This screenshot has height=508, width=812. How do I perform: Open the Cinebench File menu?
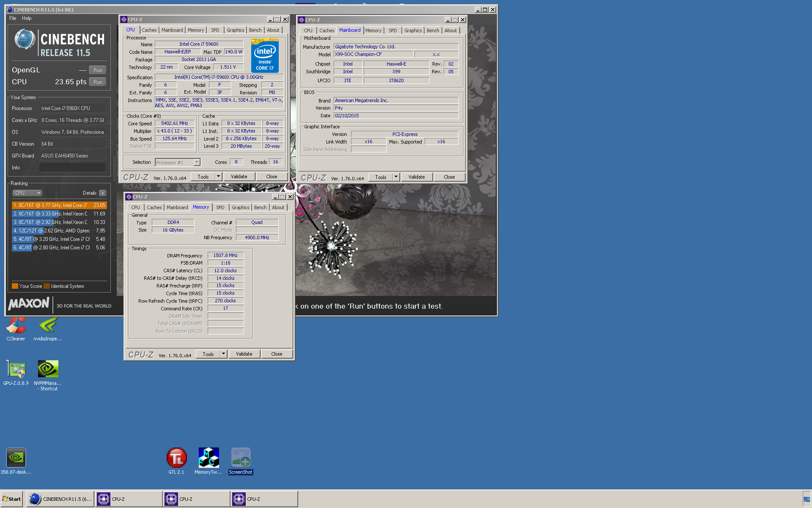(x=13, y=18)
